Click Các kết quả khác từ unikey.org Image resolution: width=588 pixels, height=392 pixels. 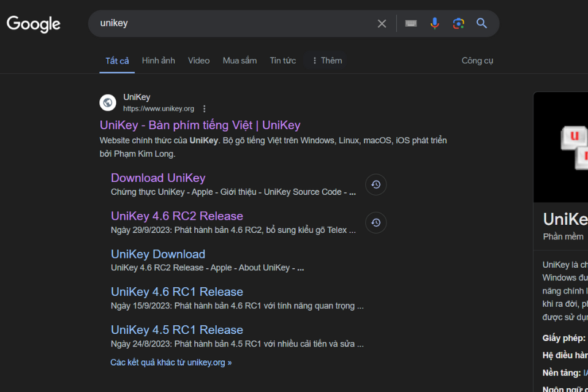click(x=171, y=362)
